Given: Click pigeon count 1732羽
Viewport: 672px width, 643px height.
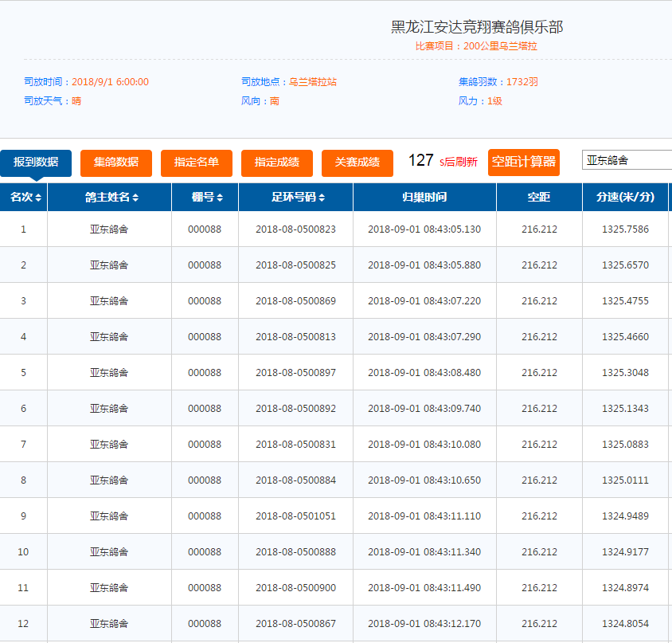Looking at the screenshot, I should [x=522, y=82].
